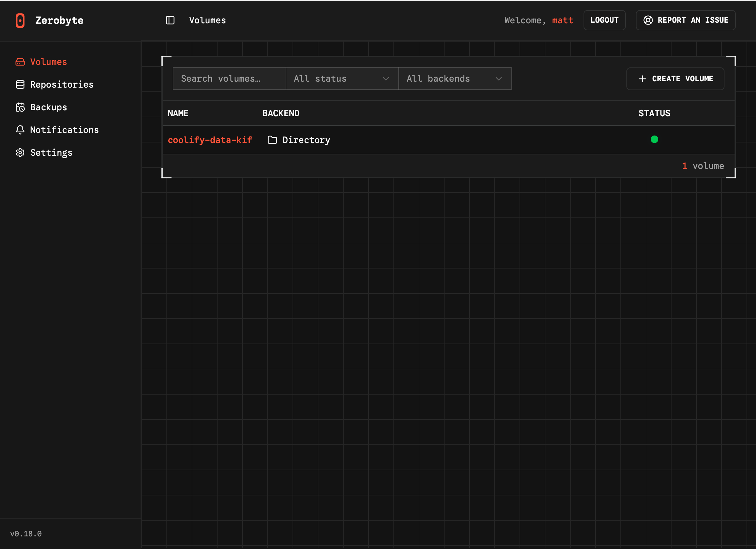756x549 pixels.
Task: Click the REPORT AN ISSUE button
Action: [685, 20]
